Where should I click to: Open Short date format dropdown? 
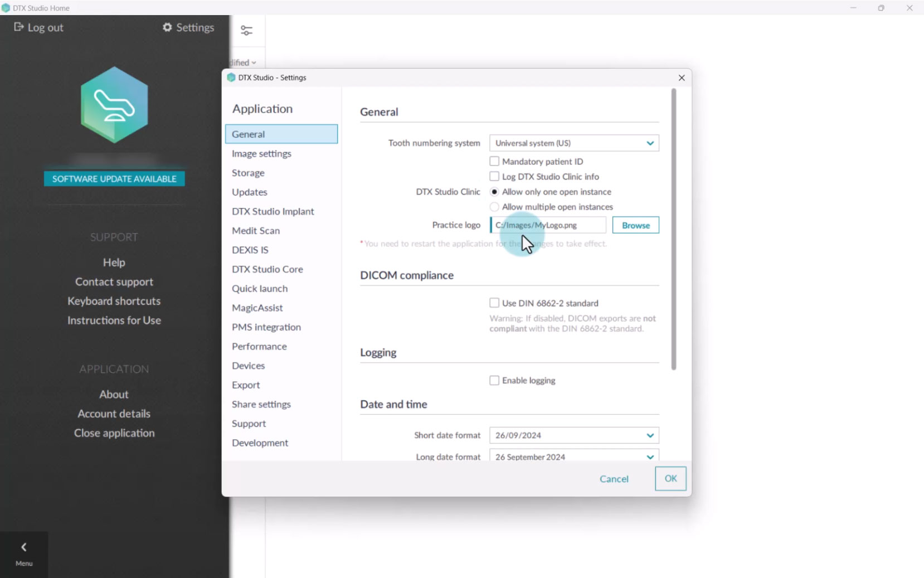click(574, 435)
